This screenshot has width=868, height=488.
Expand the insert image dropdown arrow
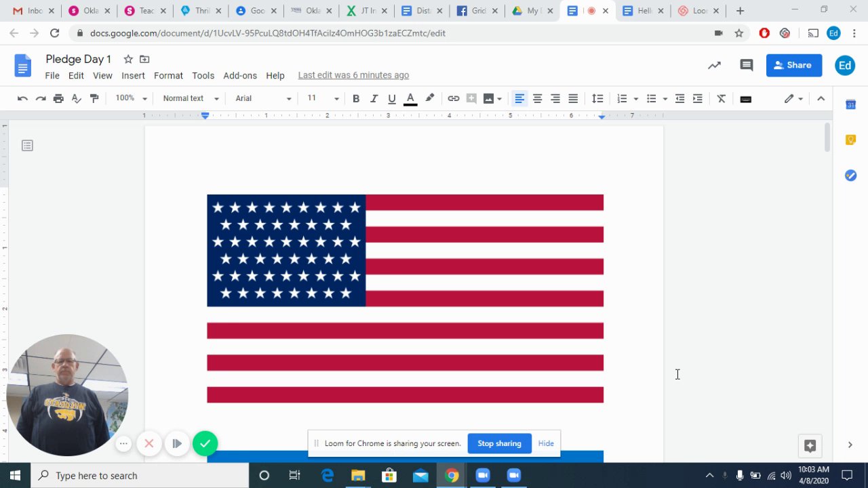[x=499, y=99]
